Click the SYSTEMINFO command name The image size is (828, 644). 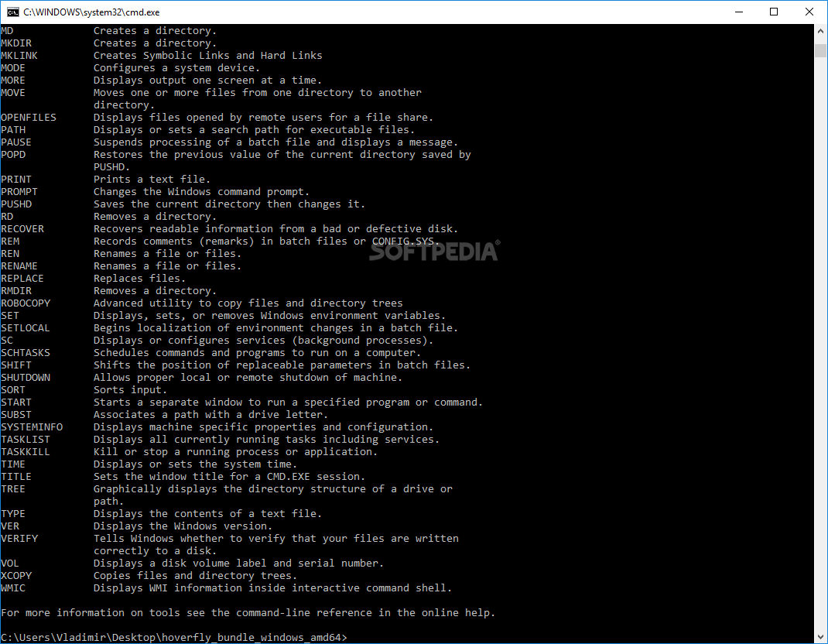click(x=32, y=427)
